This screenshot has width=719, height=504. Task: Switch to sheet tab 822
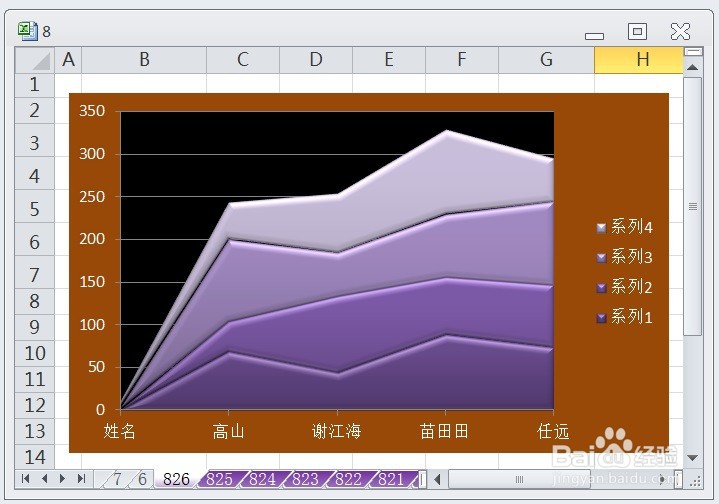[348, 479]
